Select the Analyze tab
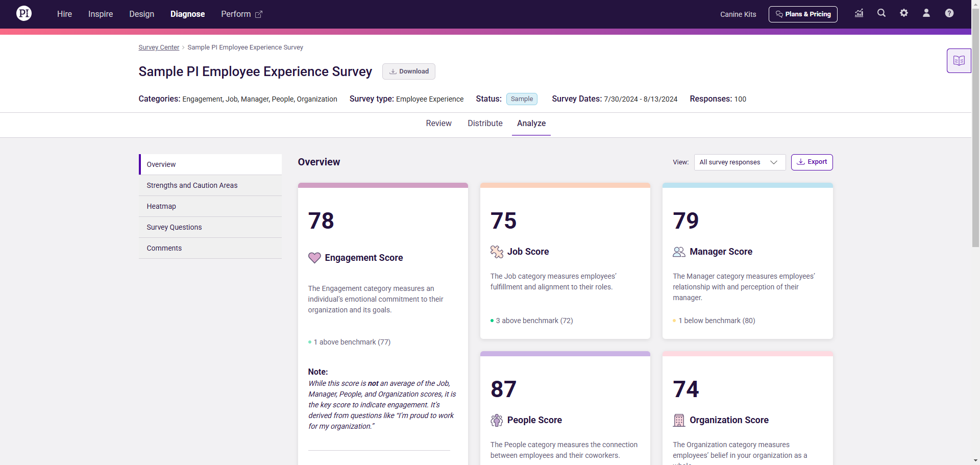980x465 pixels. [531, 124]
